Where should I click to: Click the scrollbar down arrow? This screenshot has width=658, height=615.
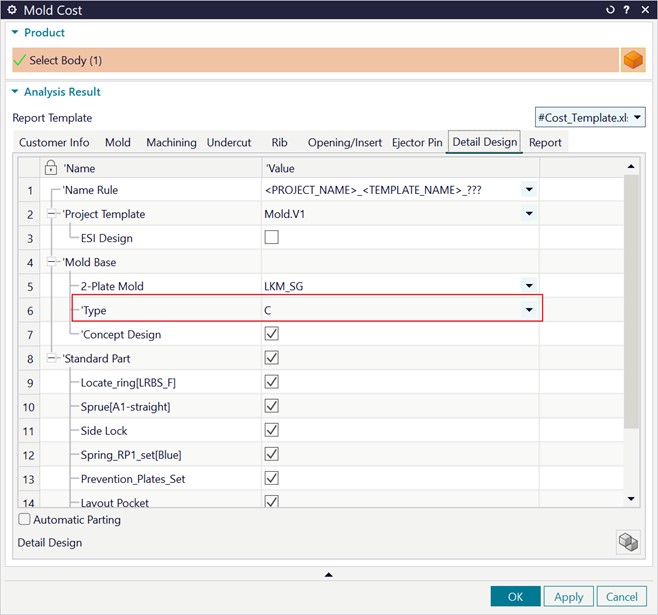(x=631, y=498)
